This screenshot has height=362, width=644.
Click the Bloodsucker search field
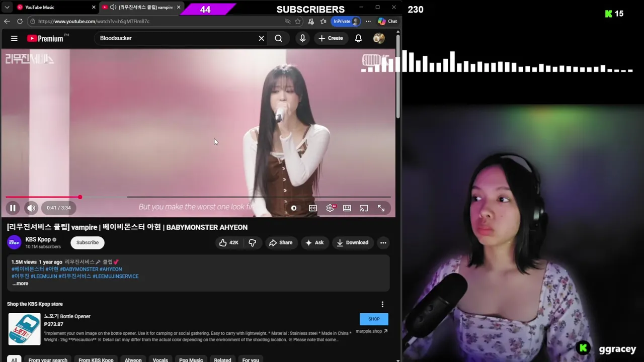176,38
